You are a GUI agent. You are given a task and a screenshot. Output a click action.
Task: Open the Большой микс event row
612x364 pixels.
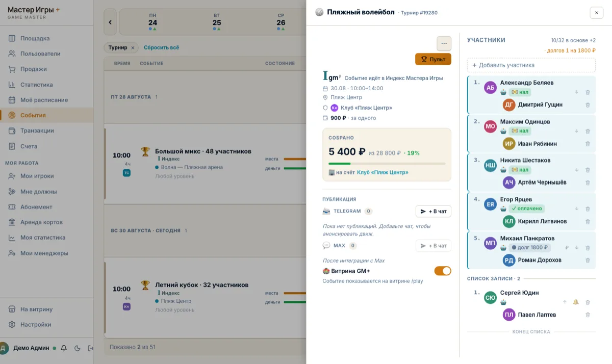point(205,164)
